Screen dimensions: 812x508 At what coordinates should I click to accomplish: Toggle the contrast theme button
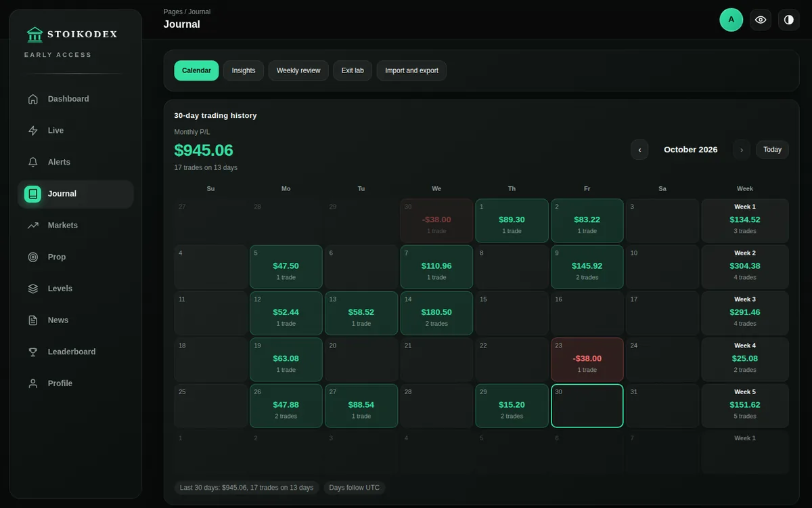pos(789,20)
